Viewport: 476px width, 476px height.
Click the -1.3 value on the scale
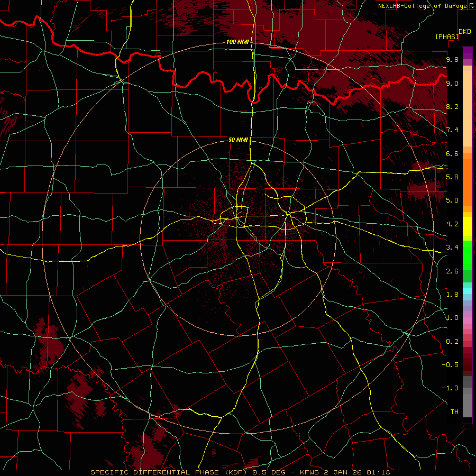(450, 388)
